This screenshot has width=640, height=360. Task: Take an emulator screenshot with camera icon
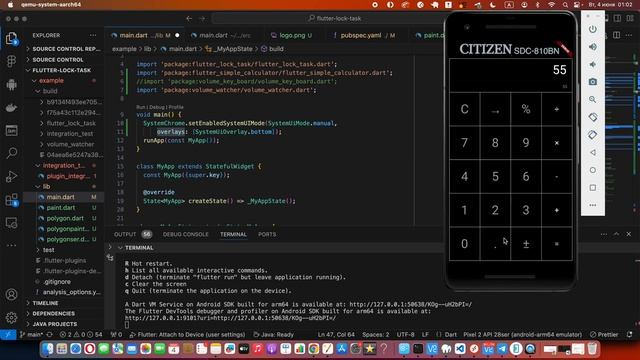pyautogui.click(x=593, y=82)
